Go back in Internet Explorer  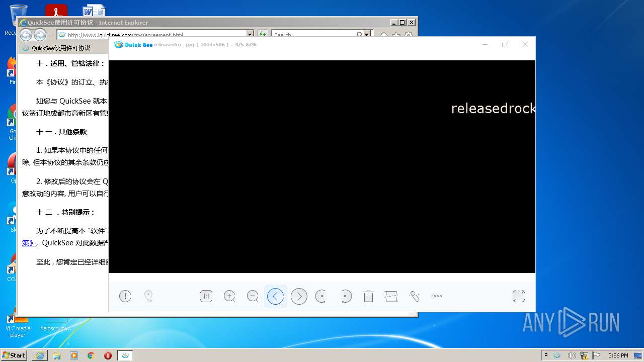point(26,35)
